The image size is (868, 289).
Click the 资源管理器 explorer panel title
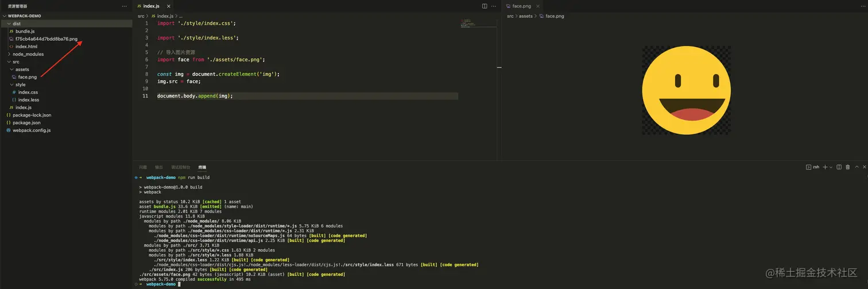coord(17,6)
